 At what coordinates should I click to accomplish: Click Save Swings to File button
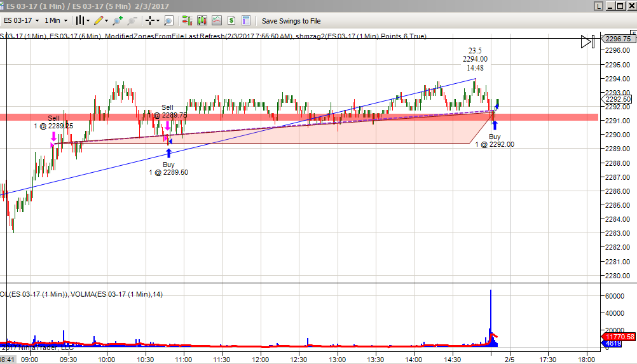291,21
